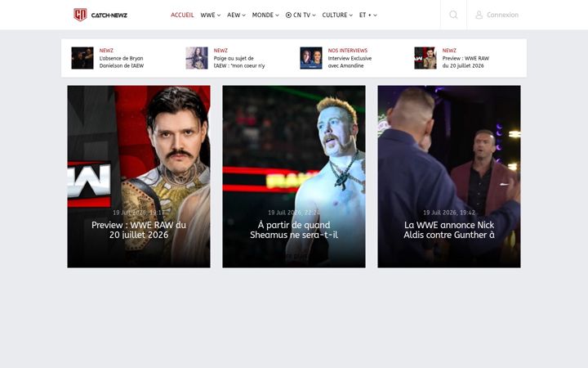This screenshot has width=588, height=368.
Task: Open the small WWE RAW preview thumbnail
Action: pos(425,58)
